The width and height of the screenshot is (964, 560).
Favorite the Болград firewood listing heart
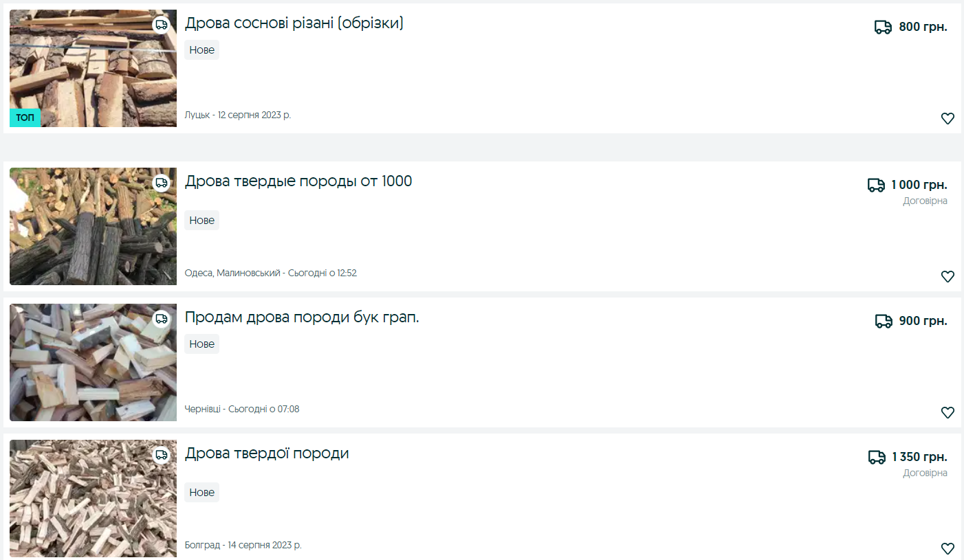coord(947,548)
